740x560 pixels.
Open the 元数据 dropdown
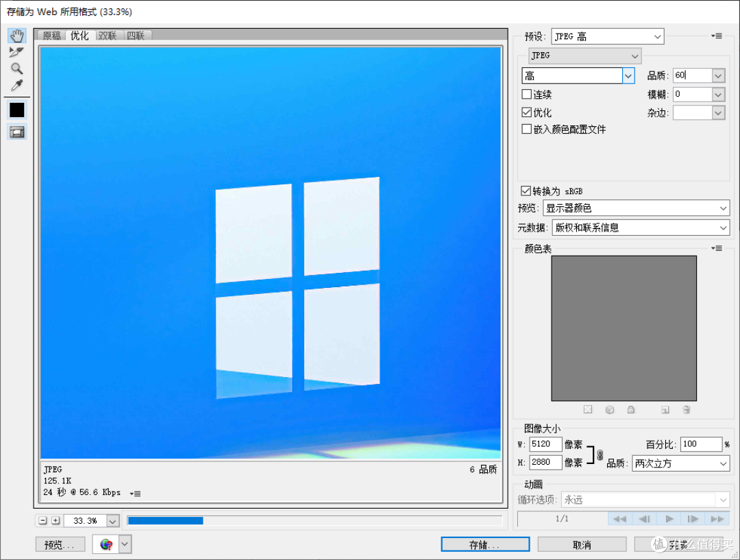(641, 228)
